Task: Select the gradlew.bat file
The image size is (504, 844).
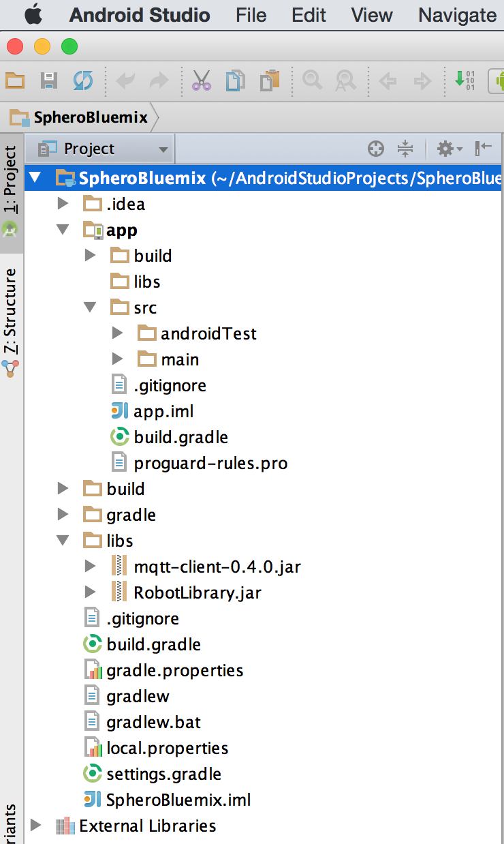Action: click(142, 722)
